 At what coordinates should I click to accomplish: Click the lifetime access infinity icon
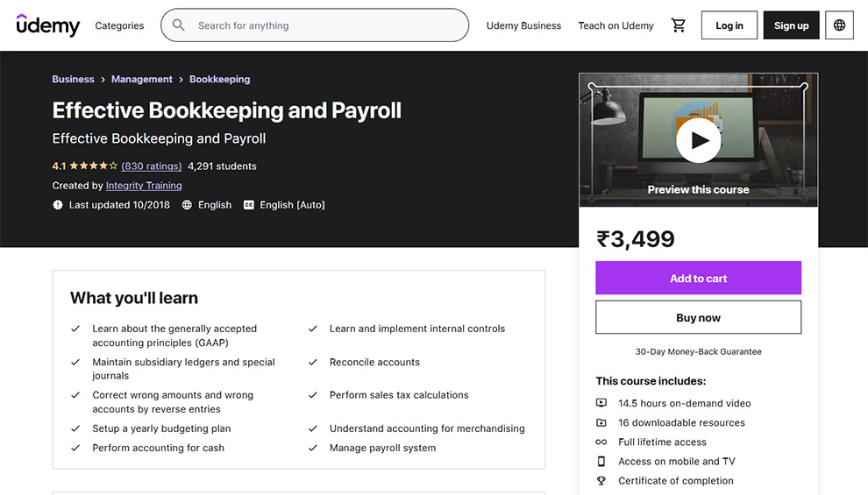coord(601,442)
